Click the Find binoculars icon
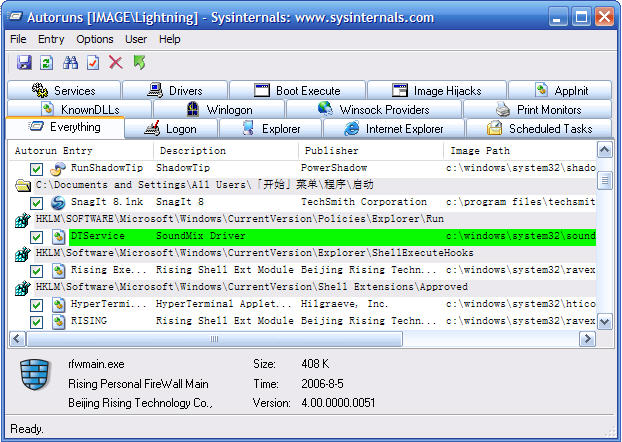 (x=70, y=63)
